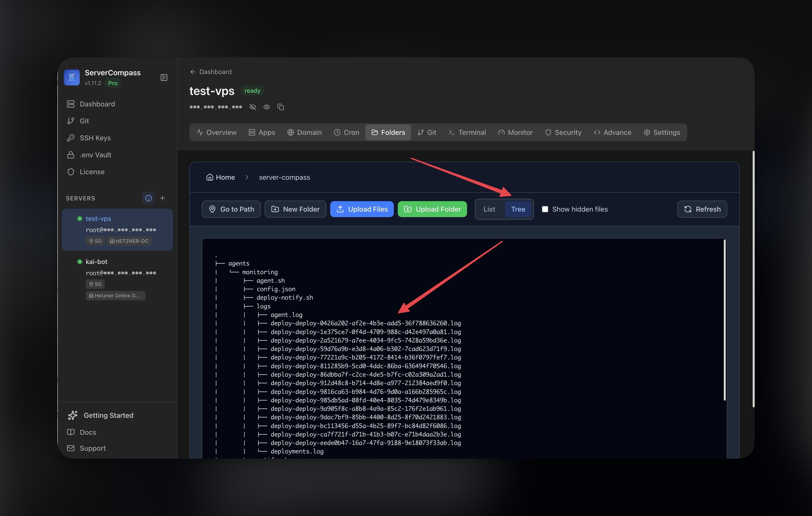Screen dimensions: 812x516
Task: Open Getting Started guide
Action: point(117,415)
